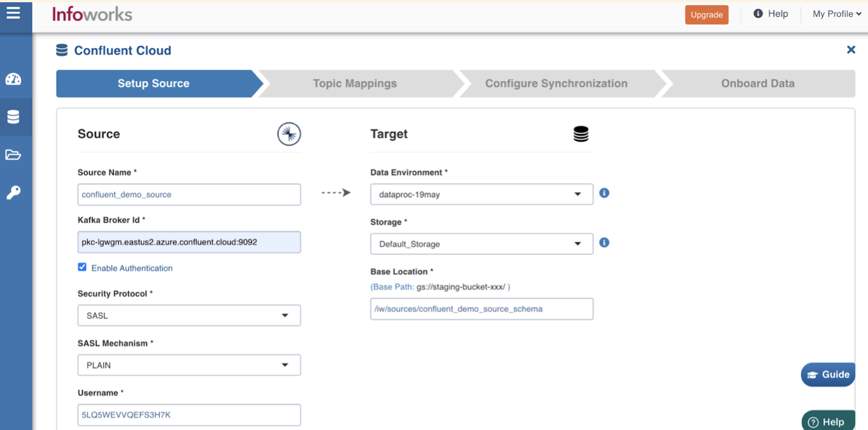
Task: Click the Confluent Cloud heading text
Action: pyautogui.click(x=122, y=50)
